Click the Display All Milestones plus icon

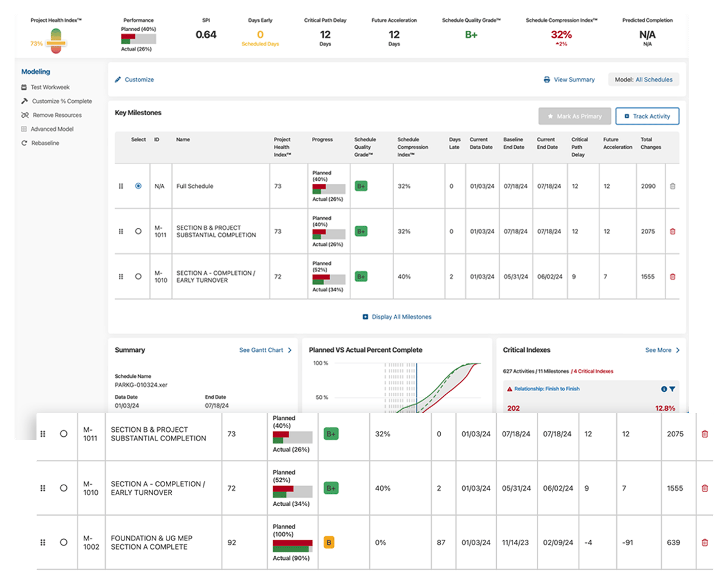pos(366,317)
